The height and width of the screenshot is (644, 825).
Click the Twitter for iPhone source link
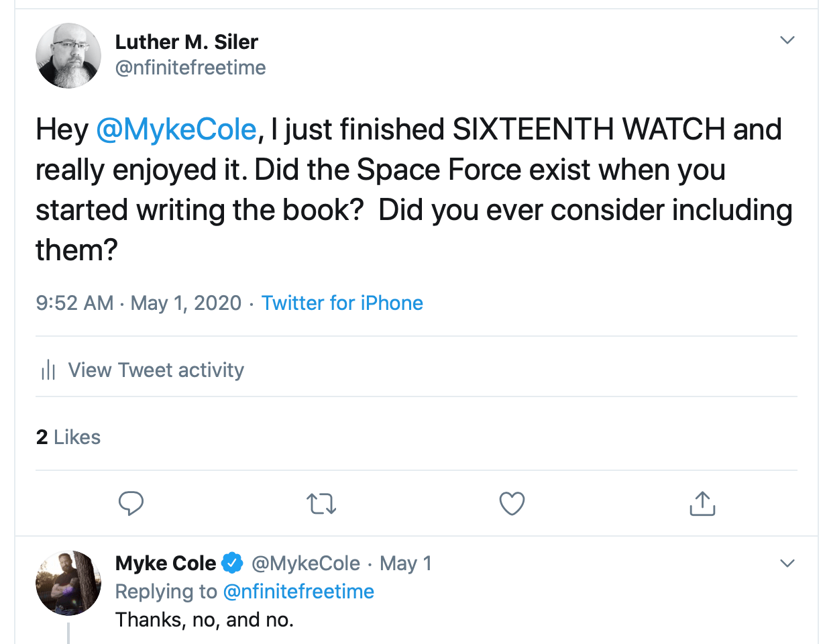click(x=342, y=303)
